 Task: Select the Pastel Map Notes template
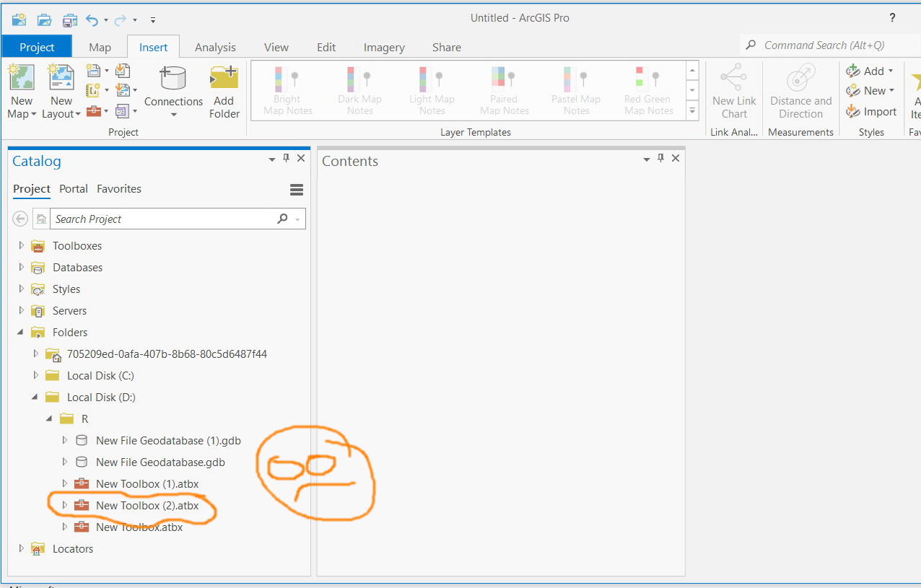tap(576, 90)
